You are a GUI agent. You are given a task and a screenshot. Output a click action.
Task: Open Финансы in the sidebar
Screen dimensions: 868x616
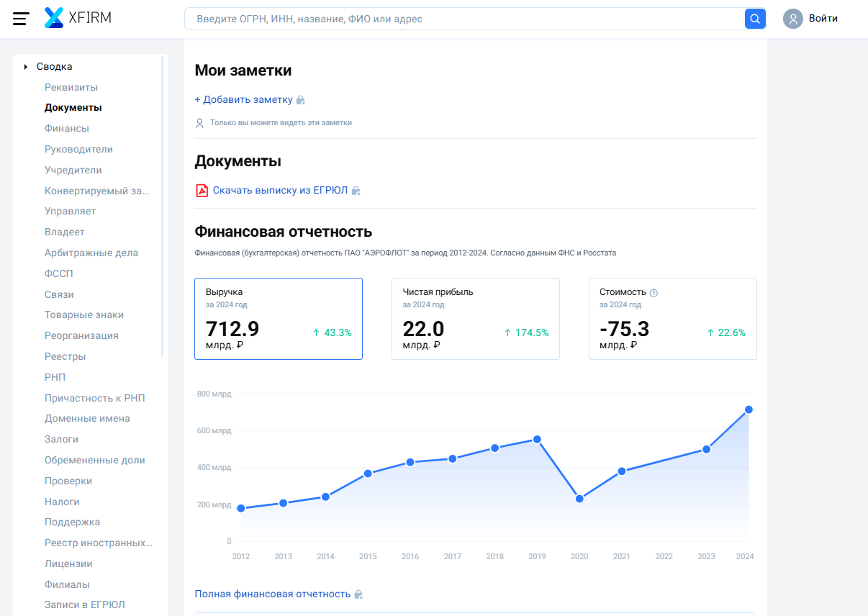[x=67, y=128]
